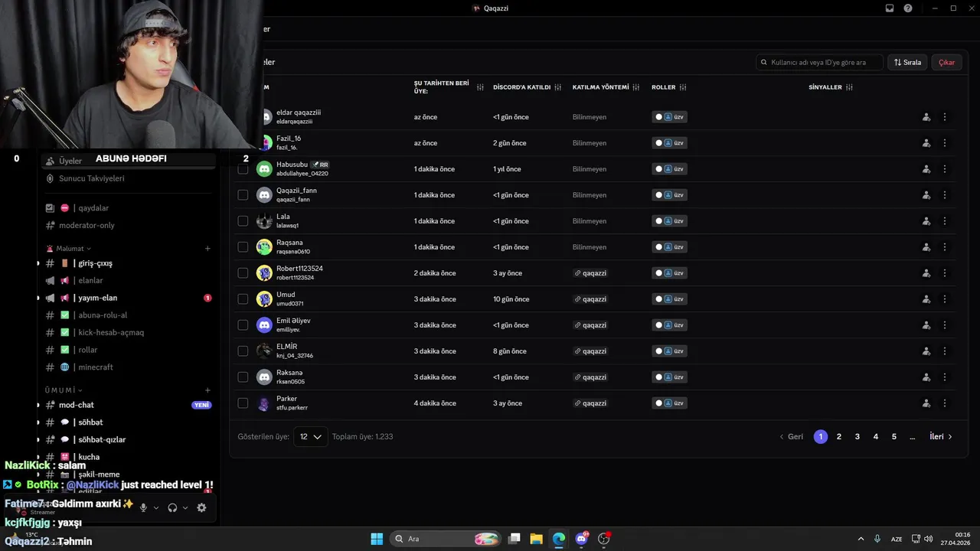Open member profile icon for Habusubu
Image resolution: width=980 pixels, height=551 pixels.
926,169
